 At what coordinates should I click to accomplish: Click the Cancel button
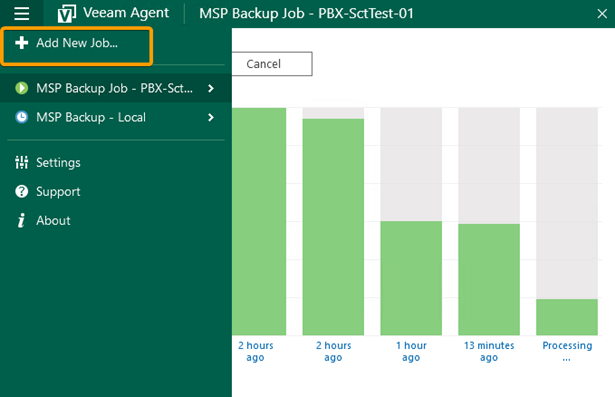[x=272, y=64]
